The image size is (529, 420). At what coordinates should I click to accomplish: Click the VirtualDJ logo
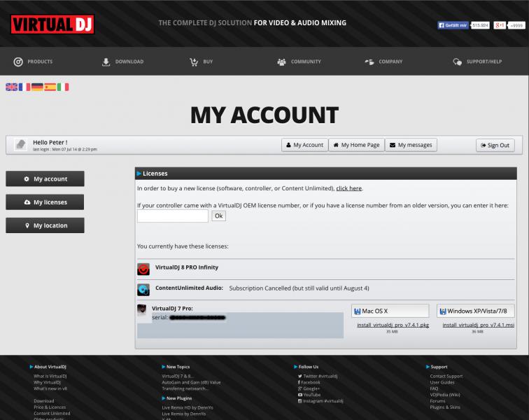[x=52, y=24]
